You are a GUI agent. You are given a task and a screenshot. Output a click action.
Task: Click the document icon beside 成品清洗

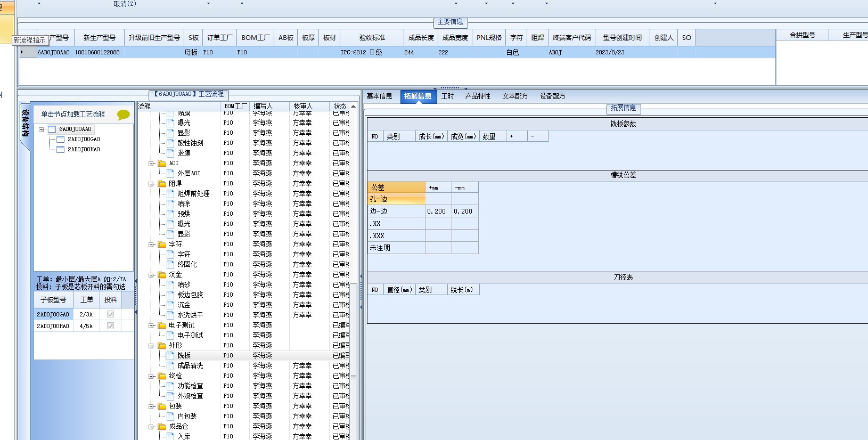[x=170, y=366]
